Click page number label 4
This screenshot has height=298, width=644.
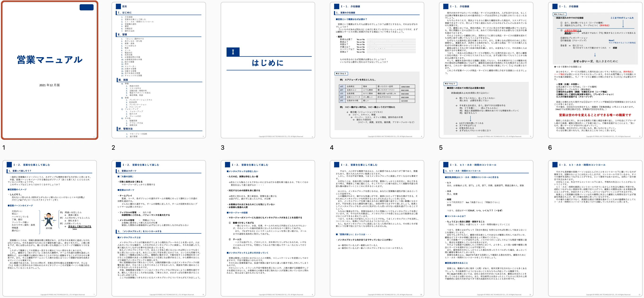click(332, 148)
